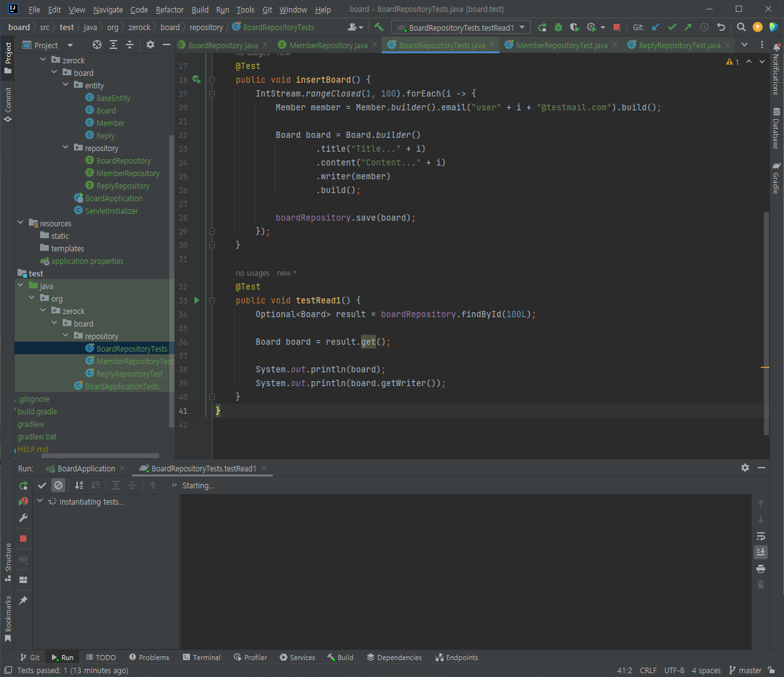The height and width of the screenshot is (677, 784).
Task: Open the Git Show History clock icon
Action: coord(704,27)
